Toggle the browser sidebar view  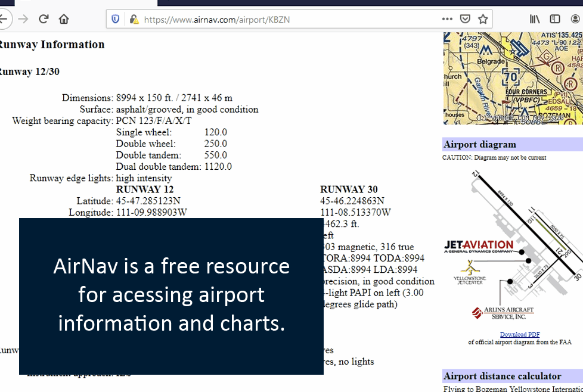[x=555, y=19]
